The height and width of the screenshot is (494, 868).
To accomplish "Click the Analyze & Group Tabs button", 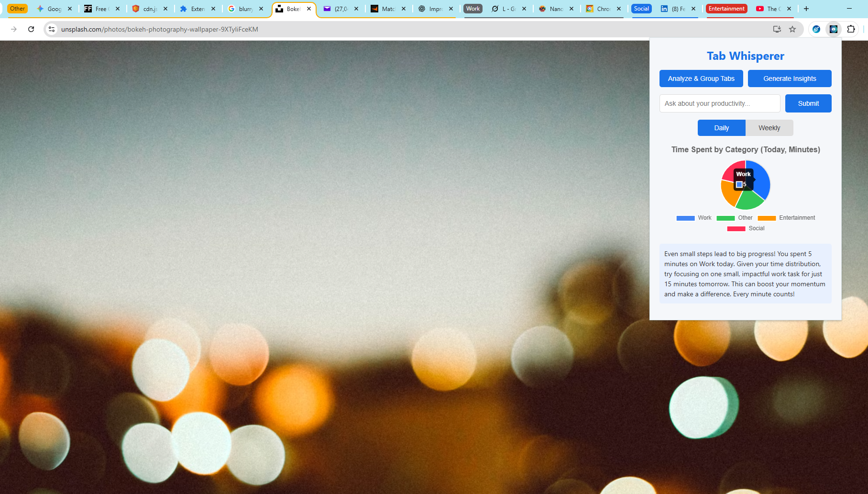I will click(701, 79).
